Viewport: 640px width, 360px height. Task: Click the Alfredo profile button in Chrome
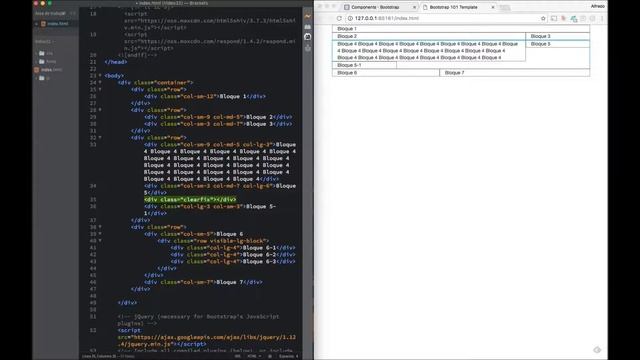(598, 6)
